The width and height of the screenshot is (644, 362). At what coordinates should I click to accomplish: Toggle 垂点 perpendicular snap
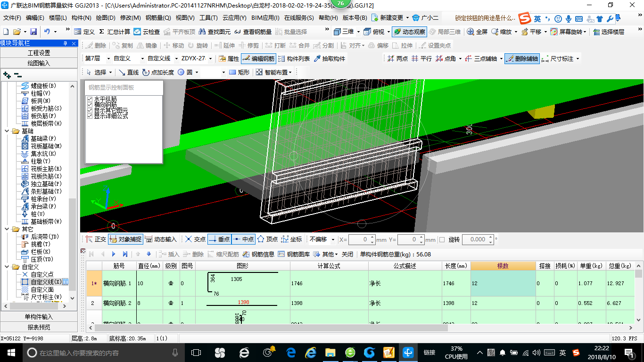[x=219, y=239]
